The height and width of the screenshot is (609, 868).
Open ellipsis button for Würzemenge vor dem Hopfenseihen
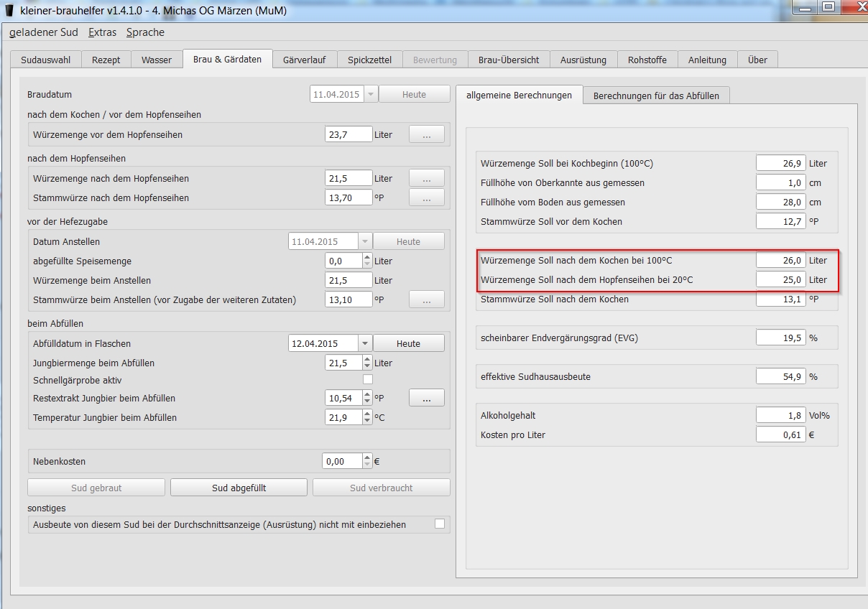[x=426, y=134]
